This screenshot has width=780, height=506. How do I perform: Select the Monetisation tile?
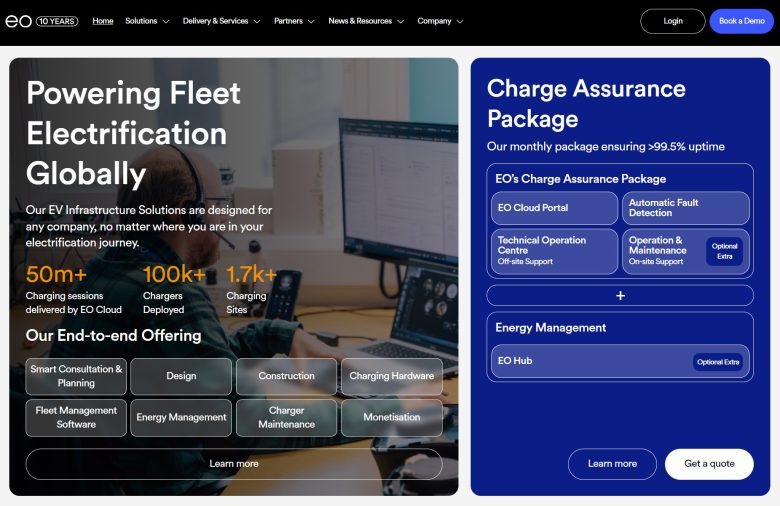tap(392, 417)
